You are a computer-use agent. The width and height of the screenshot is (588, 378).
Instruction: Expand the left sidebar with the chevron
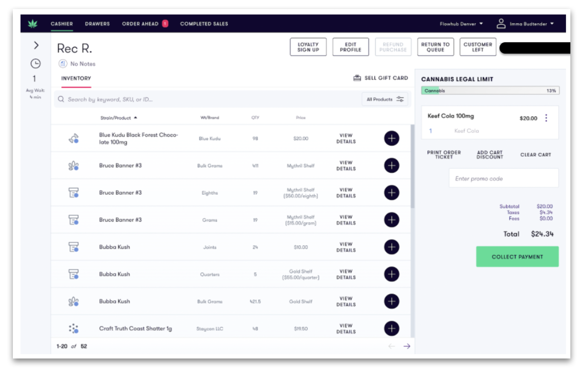(36, 45)
